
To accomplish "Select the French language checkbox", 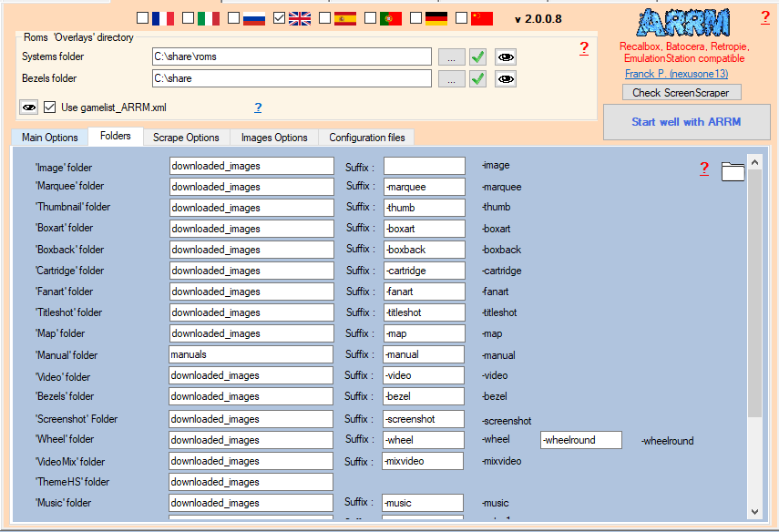I will pyautogui.click(x=143, y=18).
